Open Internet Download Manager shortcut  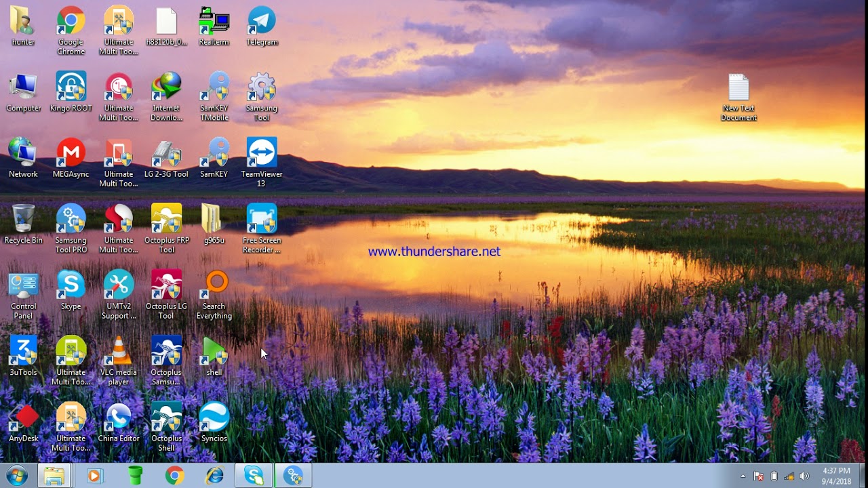pos(166,97)
